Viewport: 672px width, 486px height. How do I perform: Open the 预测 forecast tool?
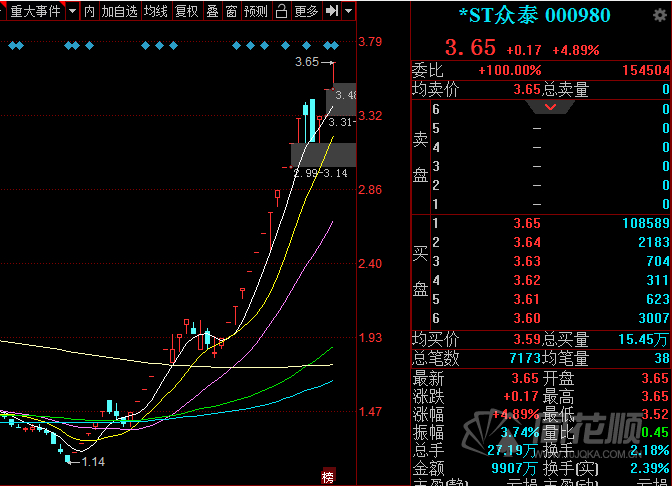pyautogui.click(x=256, y=11)
